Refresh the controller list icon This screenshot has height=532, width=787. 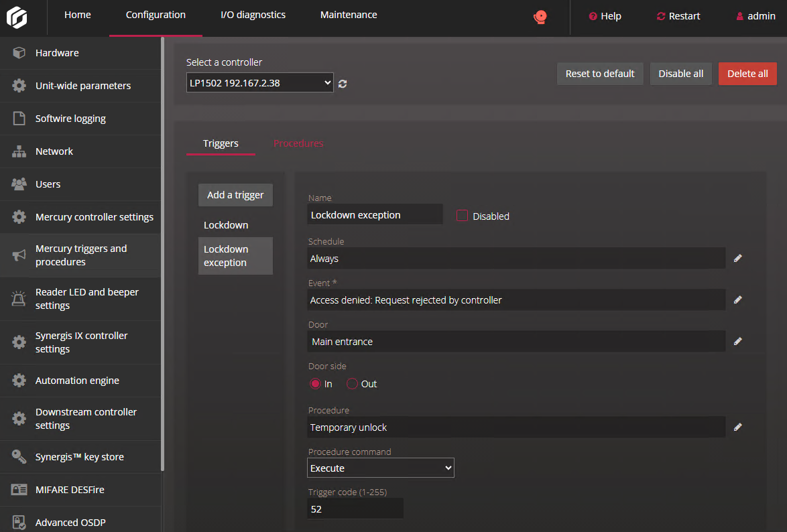343,84
